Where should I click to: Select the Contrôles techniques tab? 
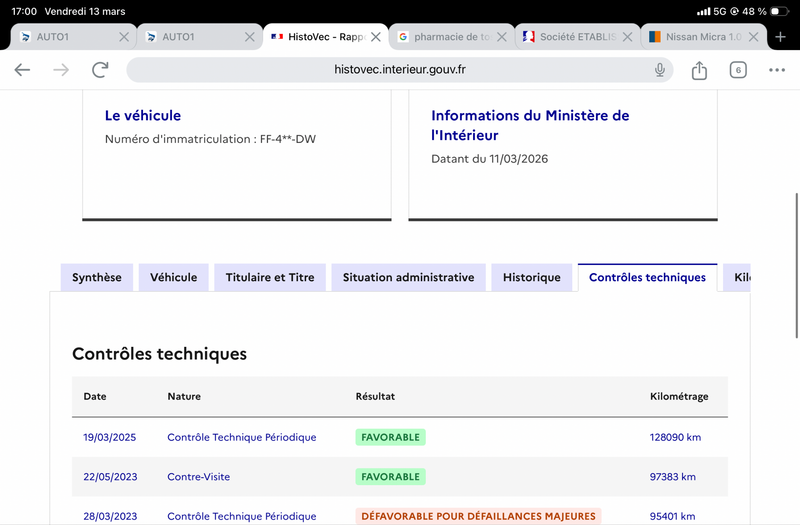647,278
